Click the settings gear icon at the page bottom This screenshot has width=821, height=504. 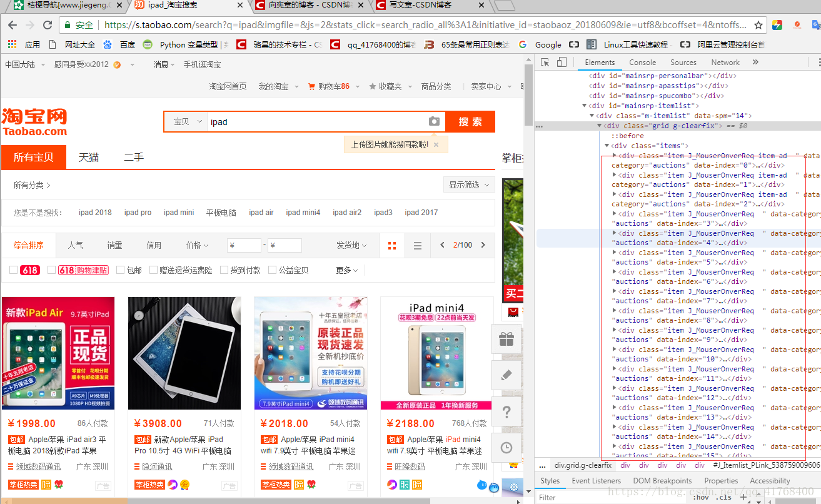513,487
